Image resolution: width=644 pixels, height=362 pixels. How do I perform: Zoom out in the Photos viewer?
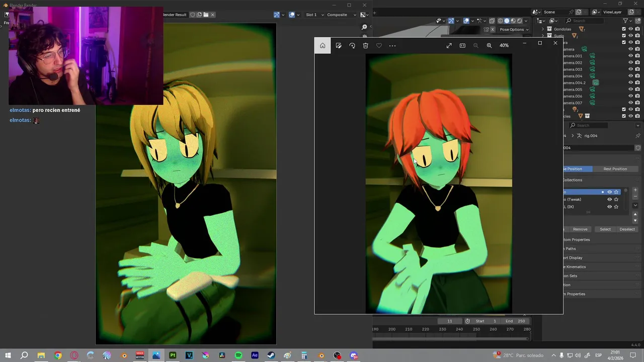point(476,45)
